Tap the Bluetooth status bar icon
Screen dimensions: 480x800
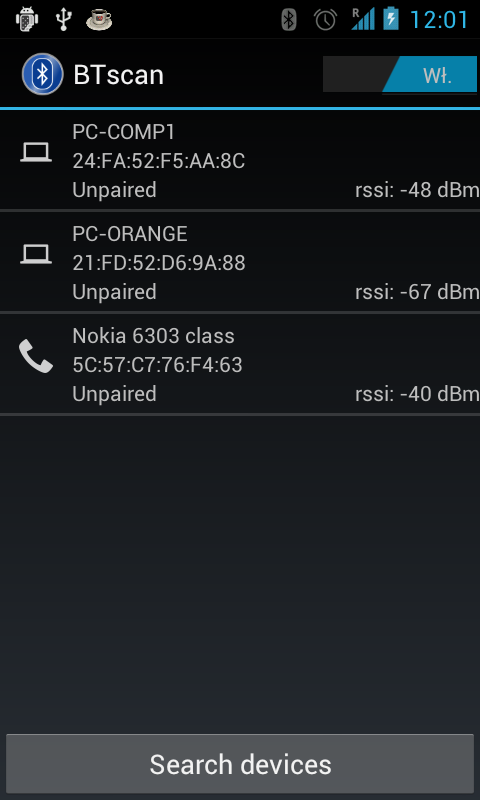point(289,19)
